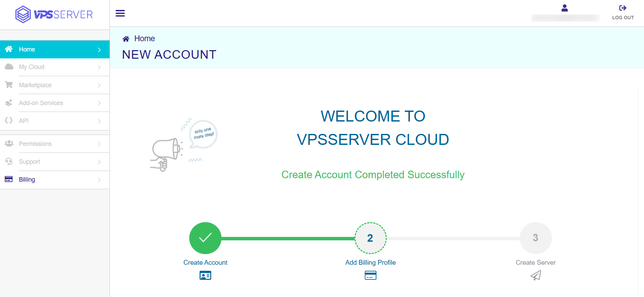The width and height of the screenshot is (644, 297).
Task: Go to Marketplace in the sidebar
Action: pyautogui.click(x=55, y=85)
